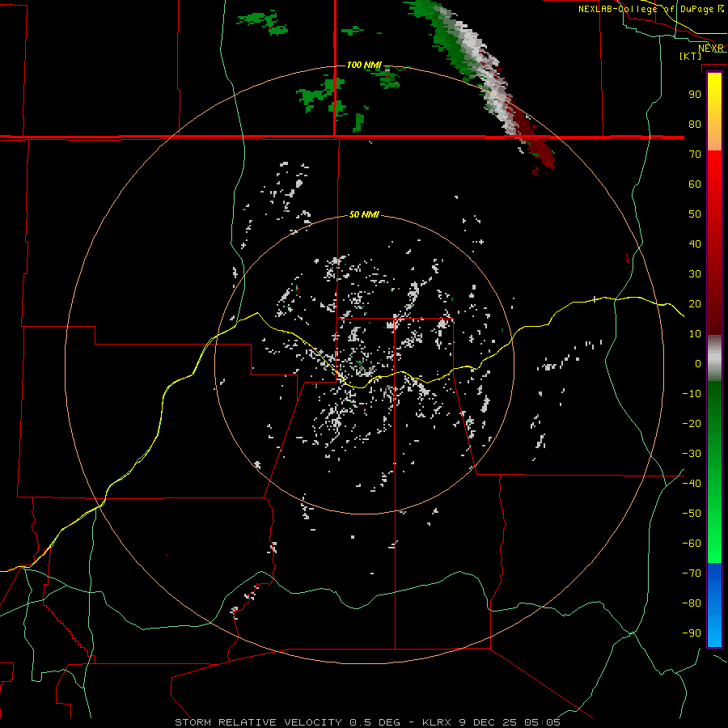Screen dimensions: 728x728
Task: Click the gray zero-velocity segment of the color bar
Action: click(x=714, y=358)
